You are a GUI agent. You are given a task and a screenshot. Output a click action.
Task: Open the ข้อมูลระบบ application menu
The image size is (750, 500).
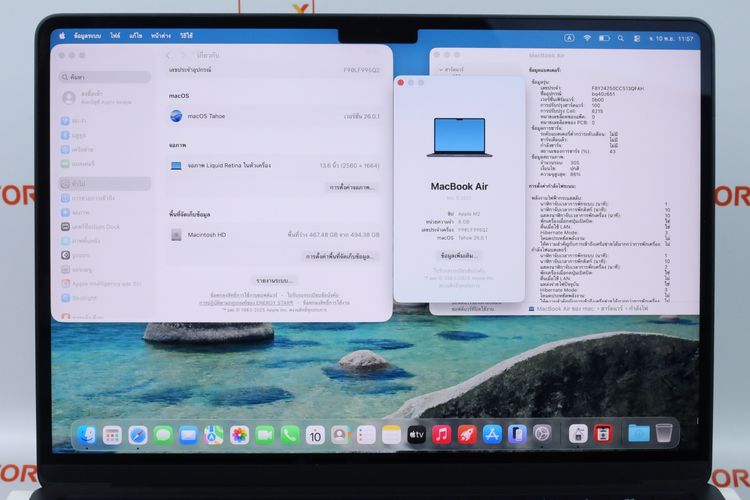(88, 36)
